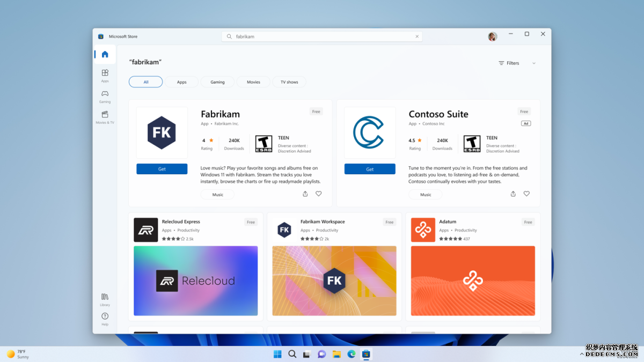This screenshot has width=644, height=362.
Task: Click the magnifier icon in the search box
Action: (229, 36)
